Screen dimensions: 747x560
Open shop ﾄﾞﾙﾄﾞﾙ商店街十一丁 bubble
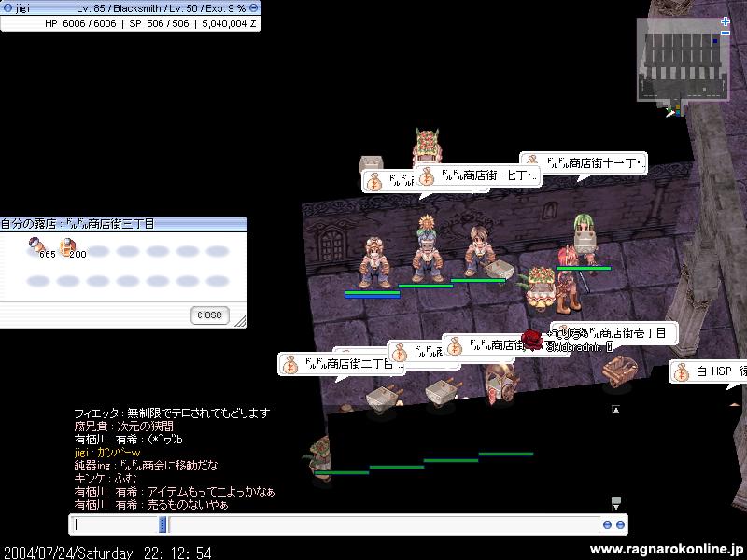click(x=584, y=163)
